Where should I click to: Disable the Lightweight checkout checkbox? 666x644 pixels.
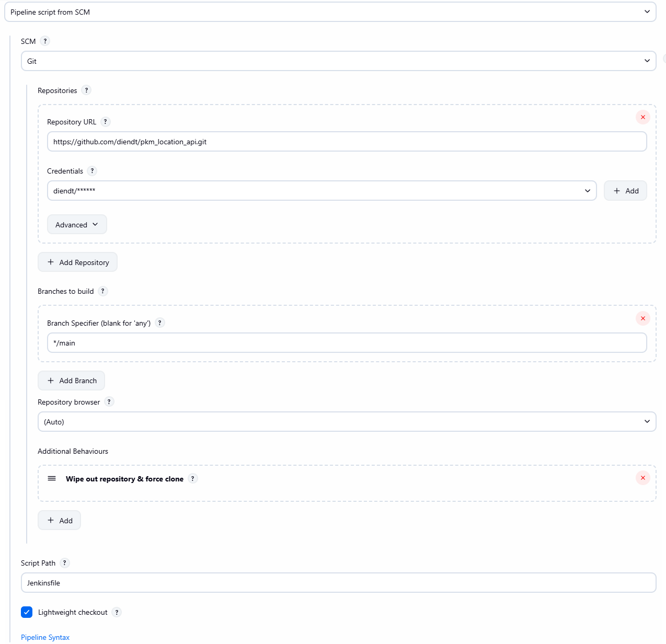click(27, 612)
